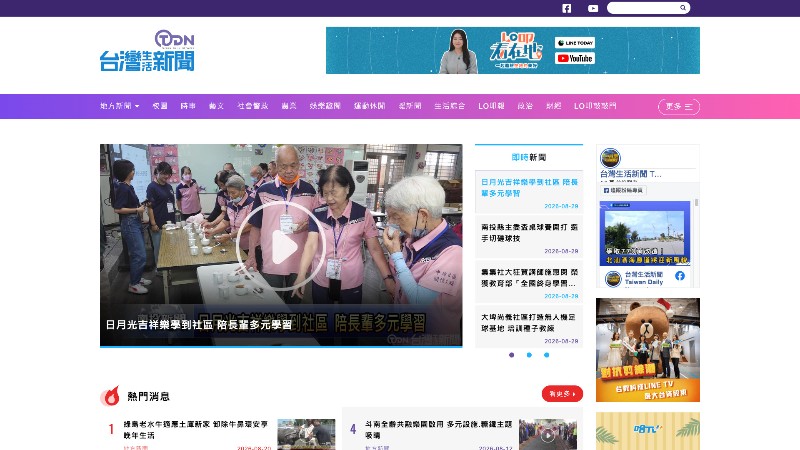Open the news item mentioning 全國終身學習
Viewport: 800px width, 450px height.
(529, 278)
